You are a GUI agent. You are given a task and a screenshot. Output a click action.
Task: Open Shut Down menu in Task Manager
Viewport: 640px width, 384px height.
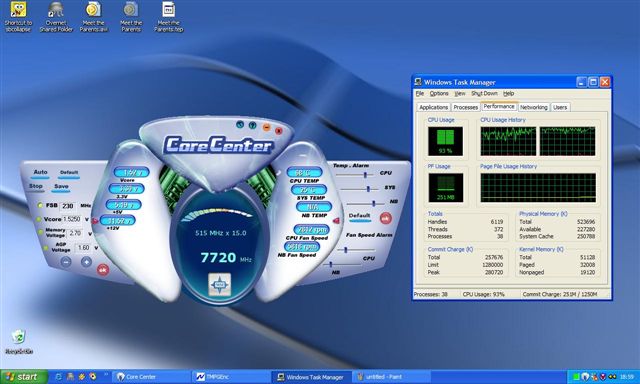coord(484,93)
